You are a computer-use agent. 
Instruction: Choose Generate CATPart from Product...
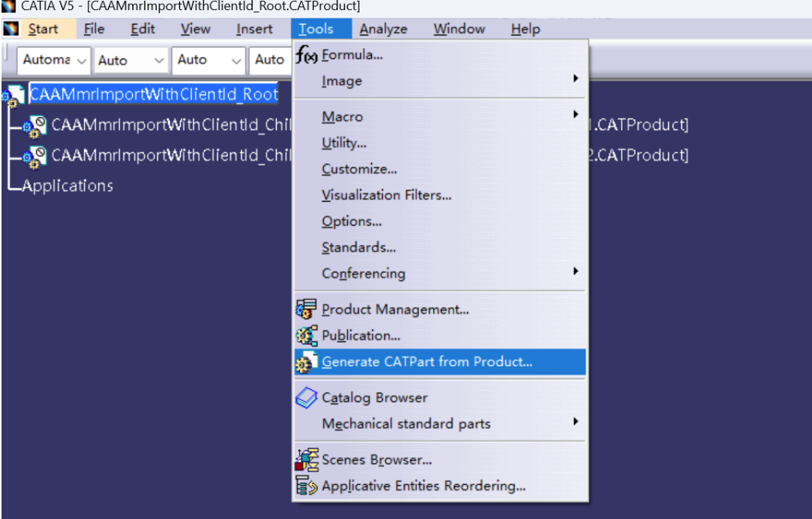[x=440, y=361]
